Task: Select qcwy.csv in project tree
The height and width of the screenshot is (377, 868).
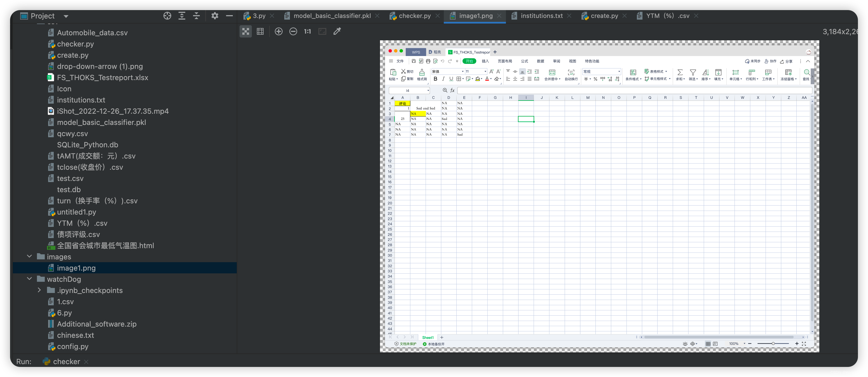Action: coord(72,134)
